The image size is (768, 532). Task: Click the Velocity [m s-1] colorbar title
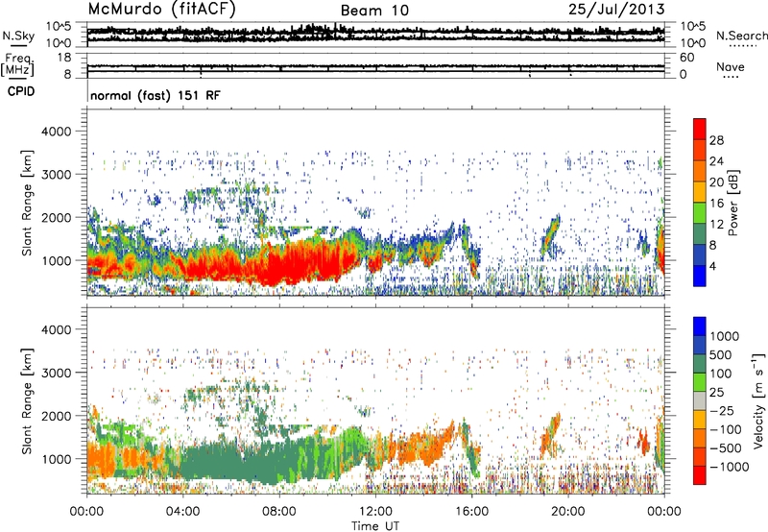758,400
